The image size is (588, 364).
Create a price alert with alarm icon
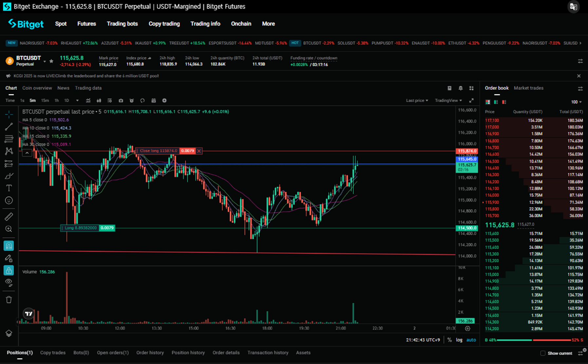[132, 101]
